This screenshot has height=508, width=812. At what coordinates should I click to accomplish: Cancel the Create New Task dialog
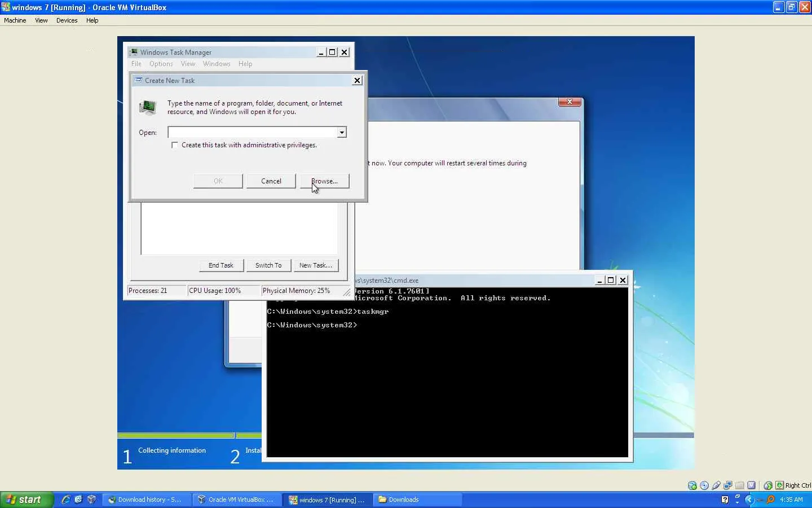(x=271, y=181)
